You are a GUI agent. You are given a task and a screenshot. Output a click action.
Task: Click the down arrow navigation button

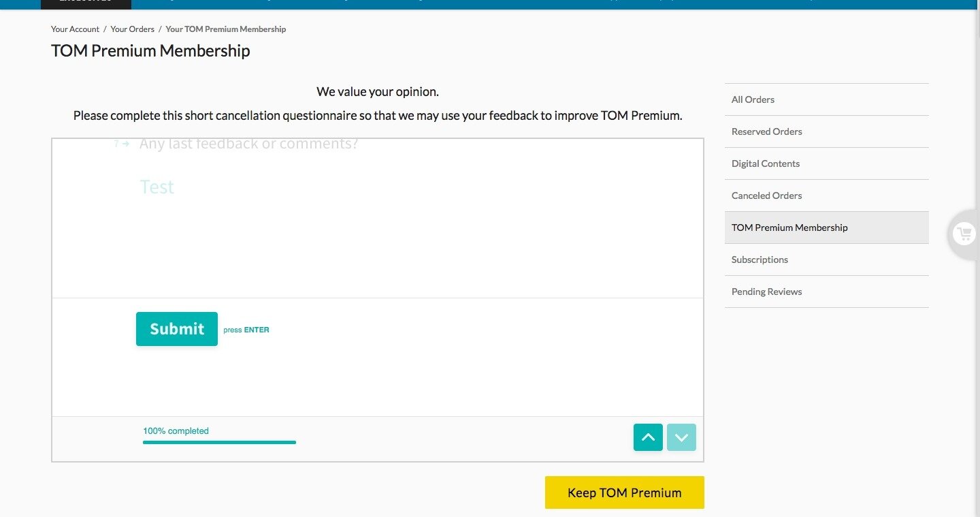point(681,437)
